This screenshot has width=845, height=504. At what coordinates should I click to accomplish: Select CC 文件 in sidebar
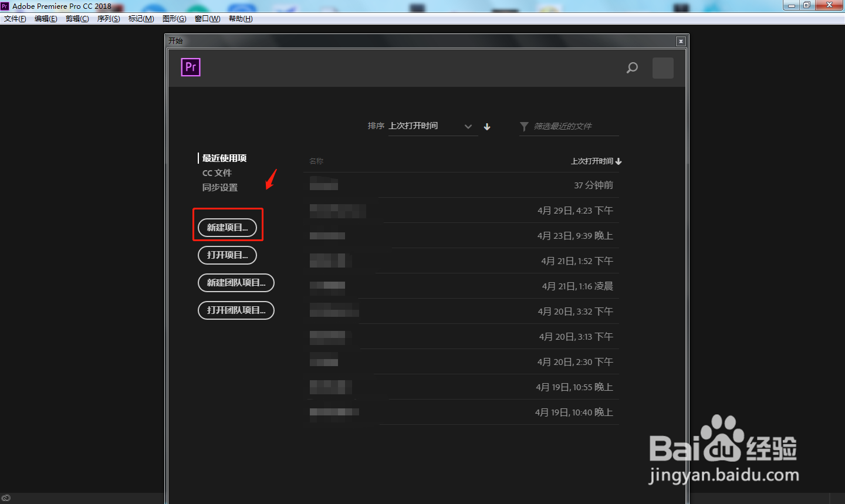click(x=217, y=173)
